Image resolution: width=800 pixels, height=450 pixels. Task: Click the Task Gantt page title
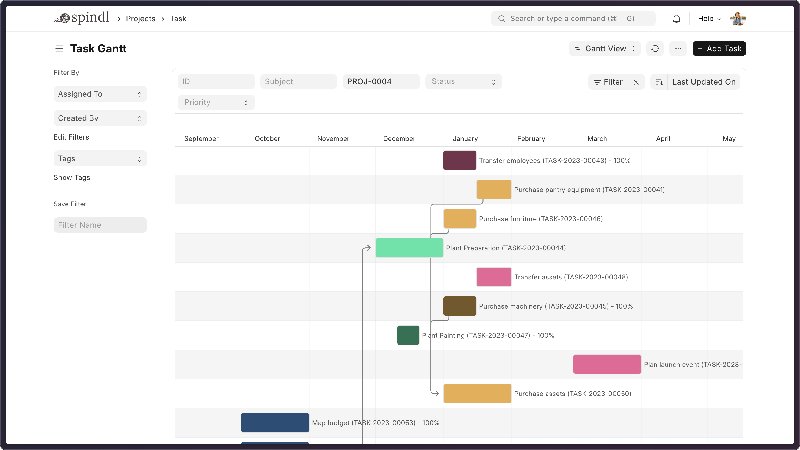[x=98, y=48]
